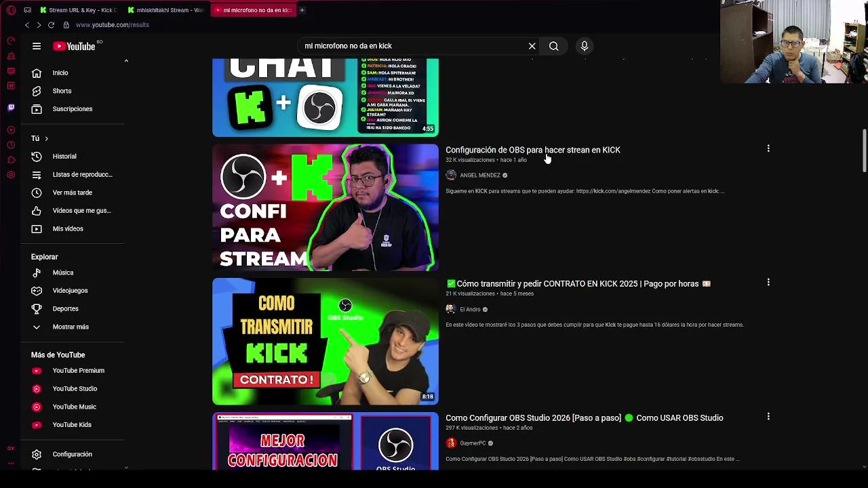Open options menu for OBS Studio 2026 video
Screen dimensions: 868x488
(768, 417)
